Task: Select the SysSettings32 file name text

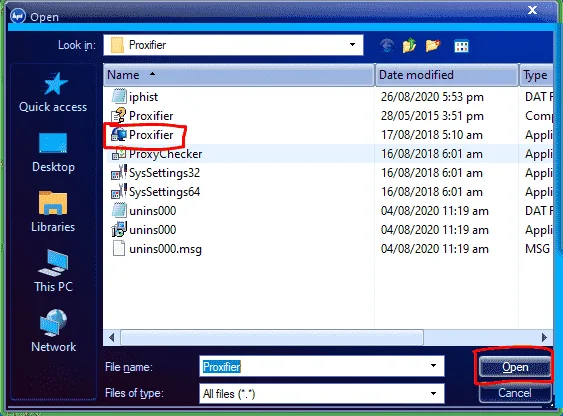Action: (x=164, y=173)
